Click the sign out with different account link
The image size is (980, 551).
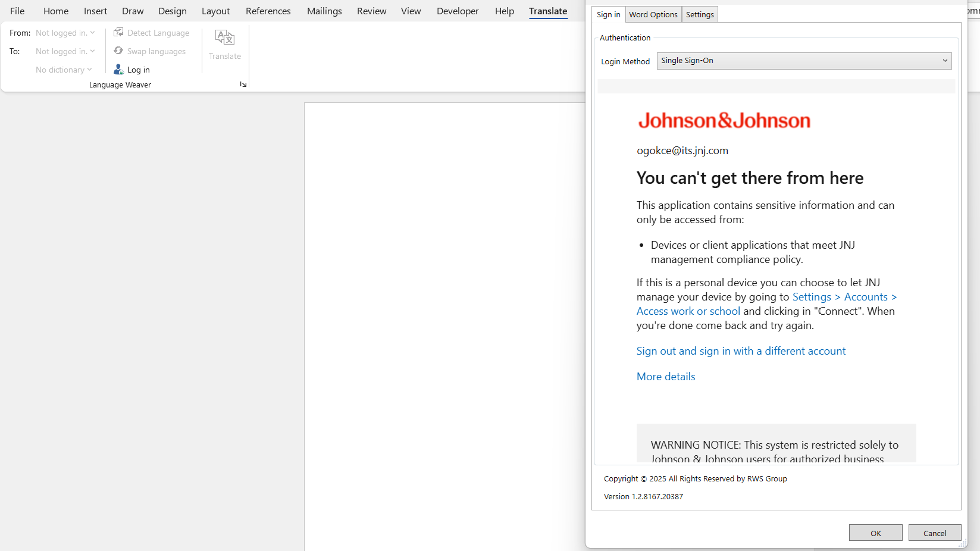[741, 350]
